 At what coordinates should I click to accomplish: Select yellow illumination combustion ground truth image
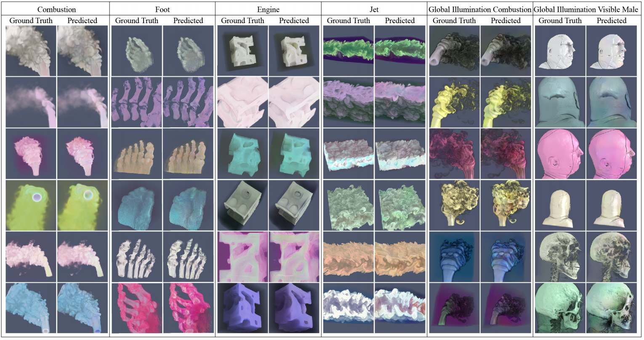[x=455, y=102]
